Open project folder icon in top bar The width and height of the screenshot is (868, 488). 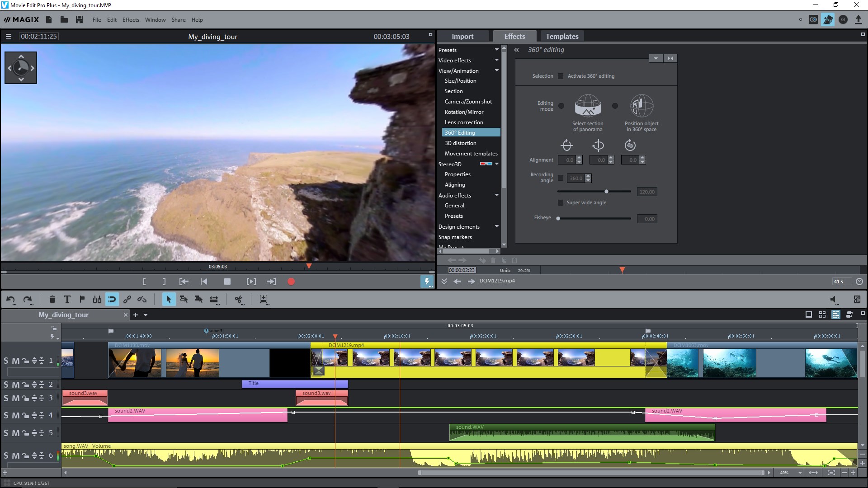[64, 19]
